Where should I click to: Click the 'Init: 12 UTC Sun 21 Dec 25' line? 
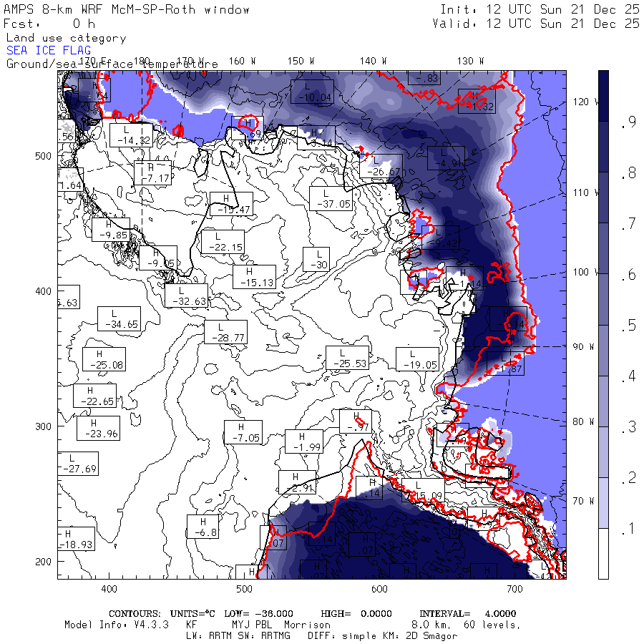pyautogui.click(x=540, y=9)
